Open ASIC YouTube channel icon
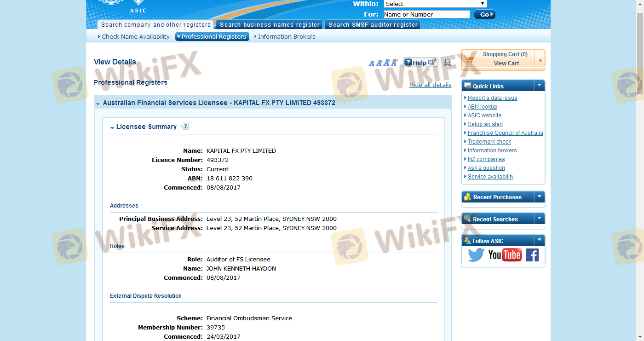644x341 pixels. pos(505,255)
